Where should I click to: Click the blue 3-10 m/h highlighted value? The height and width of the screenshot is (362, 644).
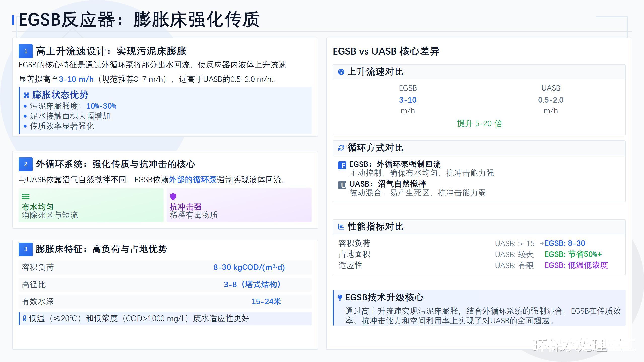(76, 79)
